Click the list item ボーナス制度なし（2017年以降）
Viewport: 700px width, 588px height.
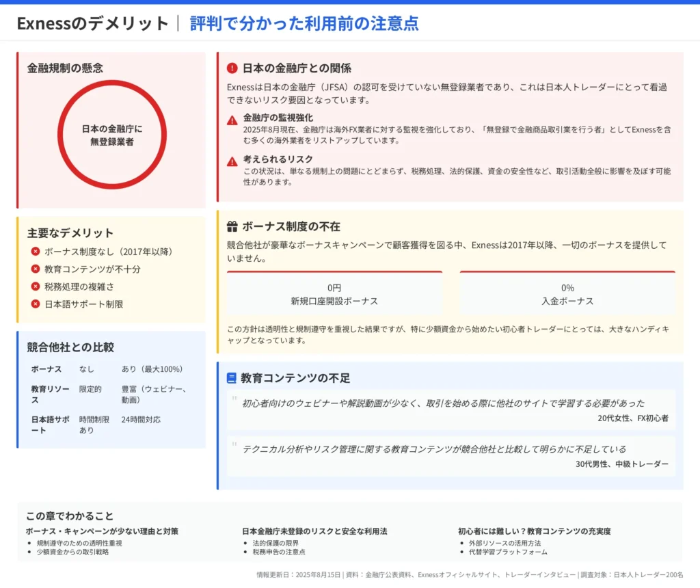click(109, 252)
